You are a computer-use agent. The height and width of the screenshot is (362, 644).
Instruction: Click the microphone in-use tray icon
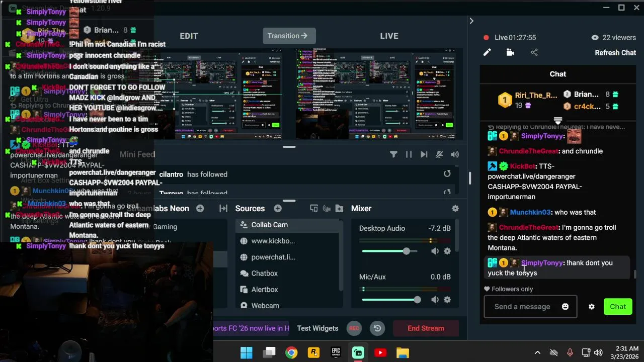coord(570,353)
